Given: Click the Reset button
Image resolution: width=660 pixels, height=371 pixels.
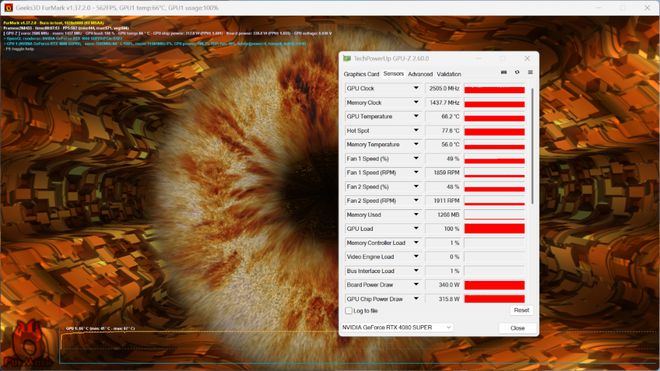Looking at the screenshot, I should [521, 310].
